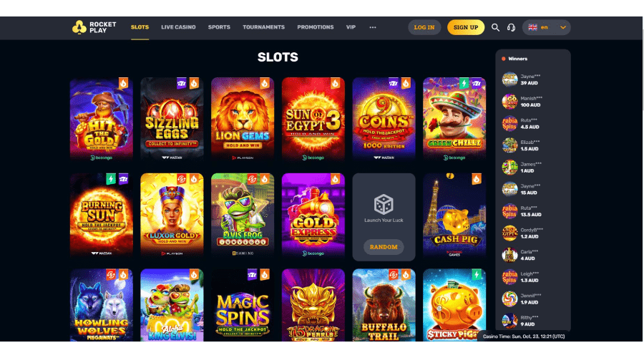Expand the language dropdown chevron
This screenshot has height=358, width=644.
[x=562, y=27]
